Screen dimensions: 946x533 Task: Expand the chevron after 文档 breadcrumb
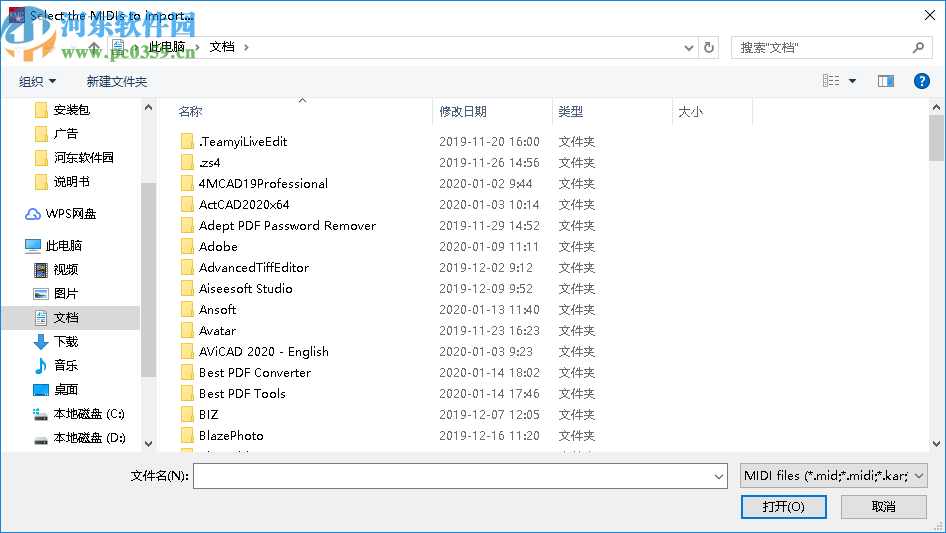[246, 47]
